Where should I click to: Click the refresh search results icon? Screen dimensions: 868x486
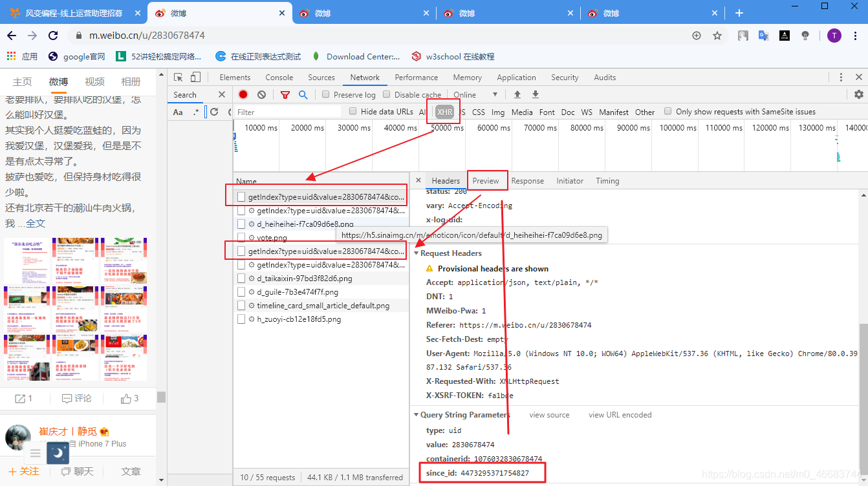point(214,112)
